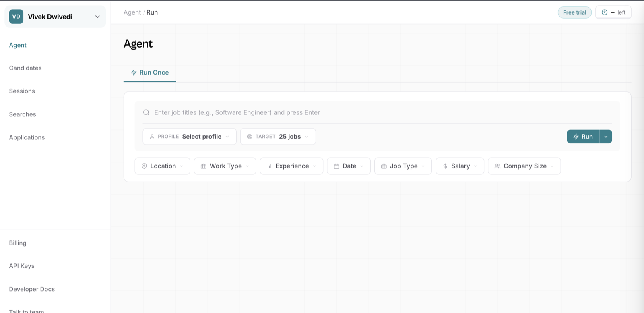This screenshot has width=644, height=313.
Task: Click the search magnifier icon
Action: pos(146,112)
